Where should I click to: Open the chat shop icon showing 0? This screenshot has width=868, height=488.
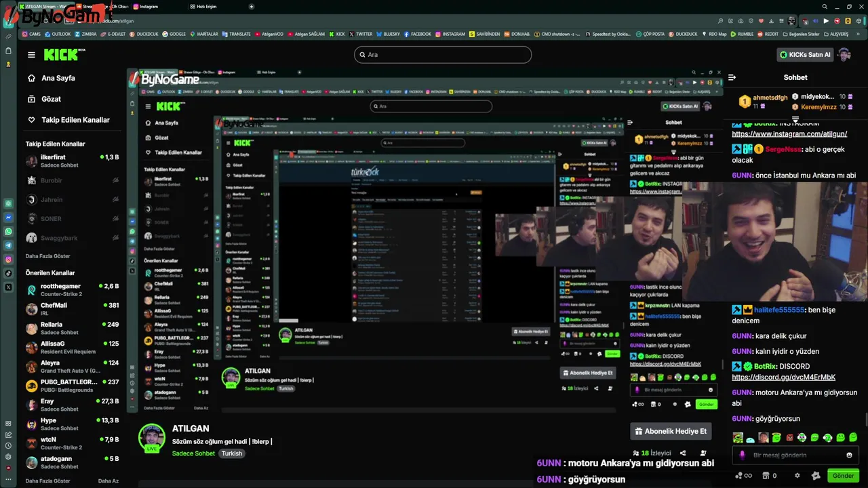point(770,476)
